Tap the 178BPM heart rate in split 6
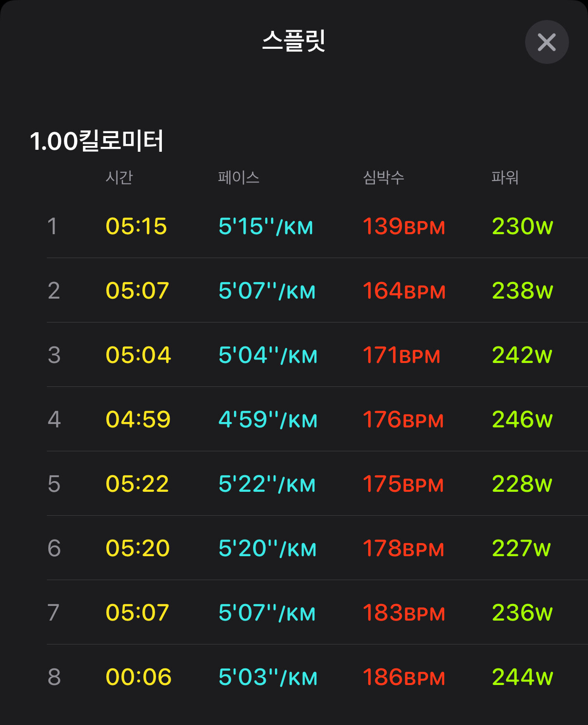Image resolution: width=588 pixels, height=725 pixels. (x=403, y=548)
